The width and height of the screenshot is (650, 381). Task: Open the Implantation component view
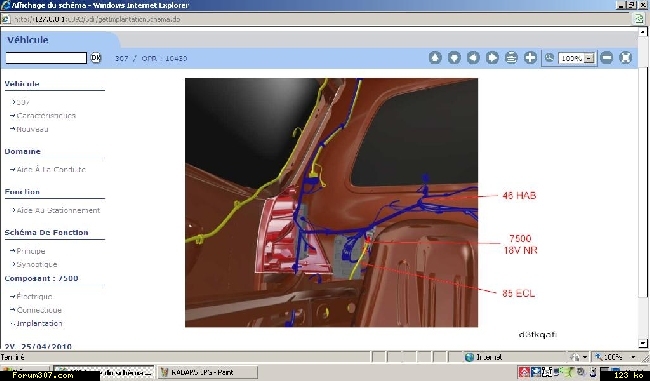(x=39, y=323)
